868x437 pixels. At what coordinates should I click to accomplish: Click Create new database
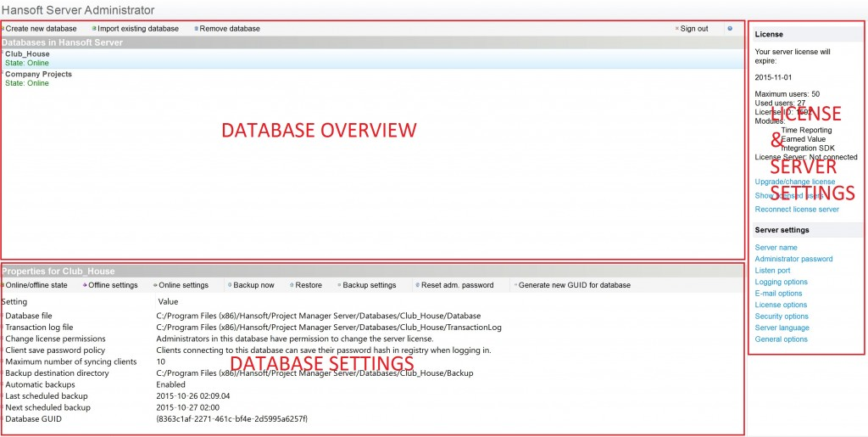coord(41,29)
